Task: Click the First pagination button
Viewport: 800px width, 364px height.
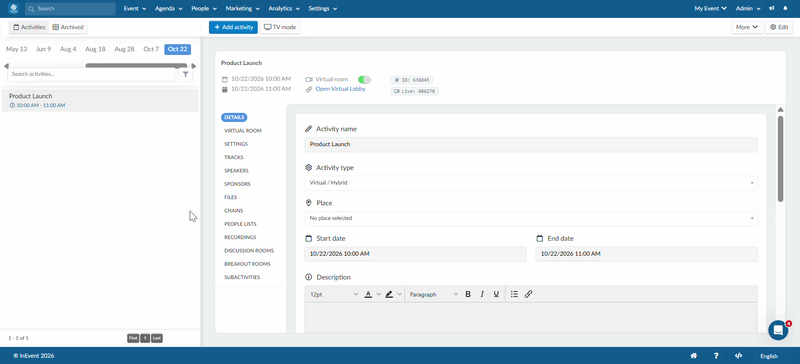Action: pos(133,338)
